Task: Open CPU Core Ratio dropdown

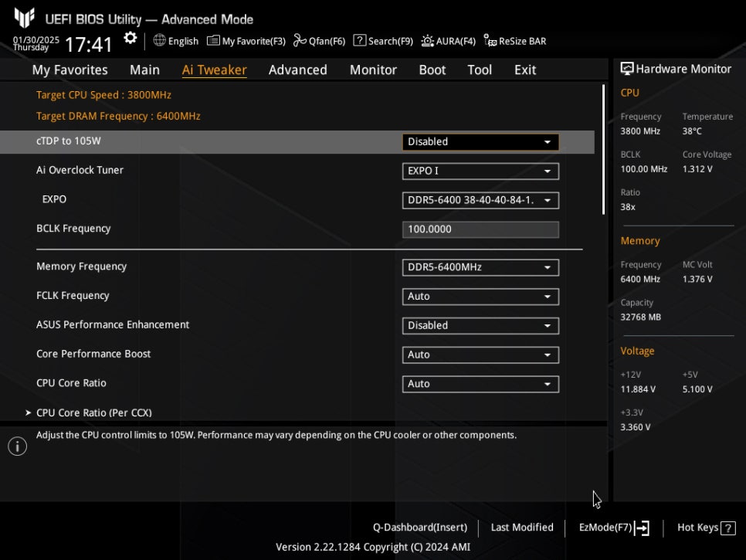Action: pyautogui.click(x=480, y=384)
